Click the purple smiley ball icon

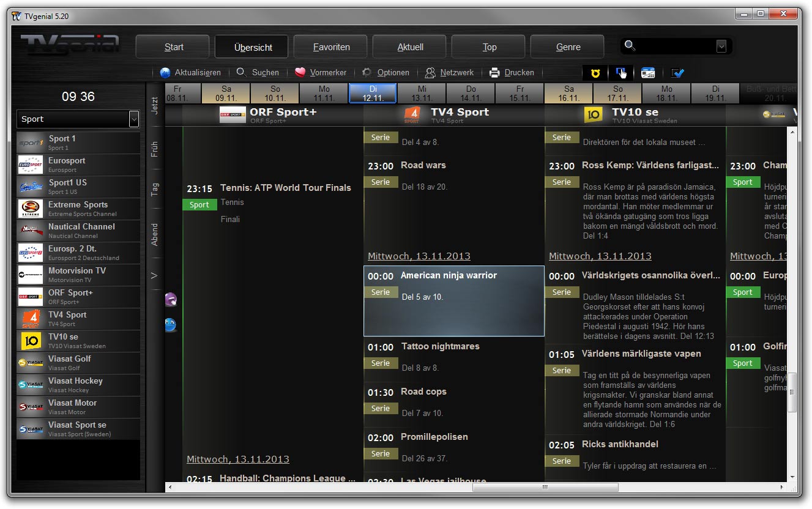click(171, 299)
